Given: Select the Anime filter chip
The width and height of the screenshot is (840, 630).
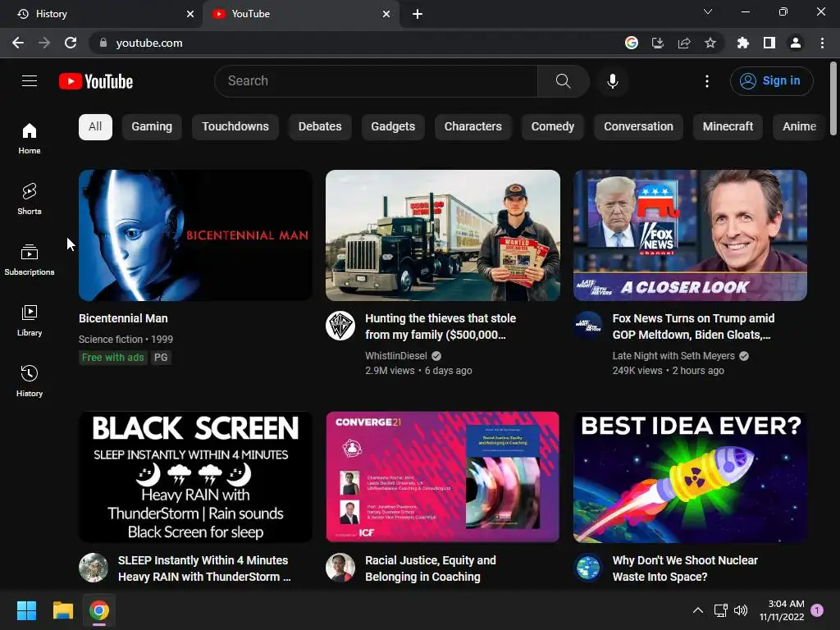Looking at the screenshot, I should 799,127.
